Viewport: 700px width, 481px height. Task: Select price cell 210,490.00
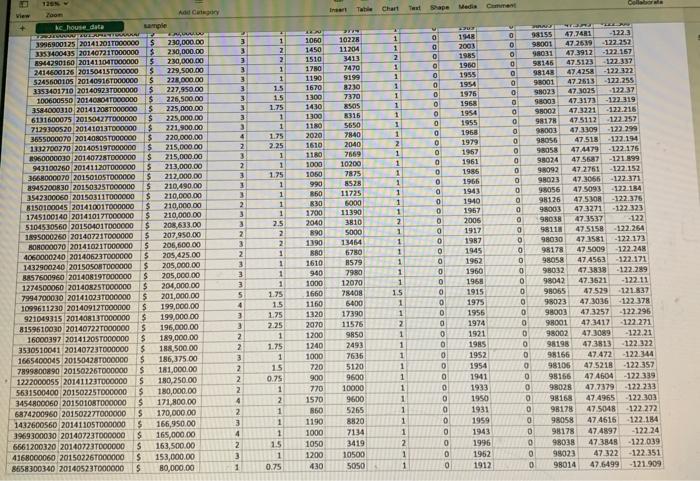pos(175,186)
